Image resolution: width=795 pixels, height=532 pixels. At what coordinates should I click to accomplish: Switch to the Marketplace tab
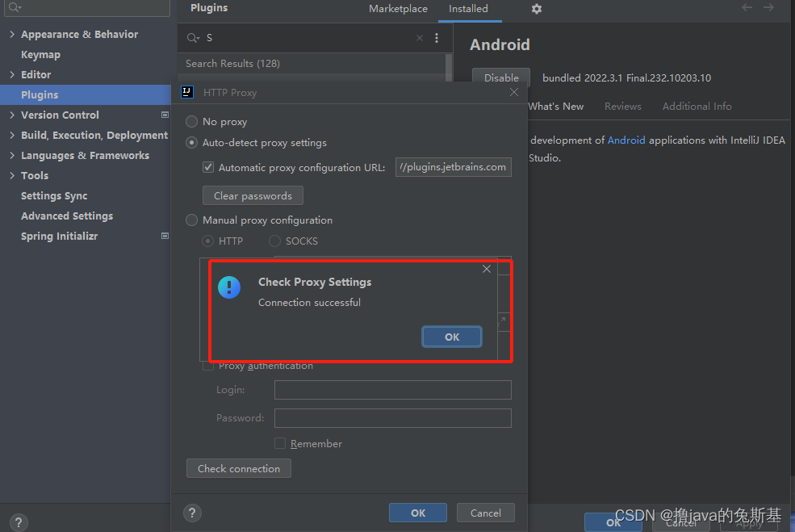[x=398, y=9]
